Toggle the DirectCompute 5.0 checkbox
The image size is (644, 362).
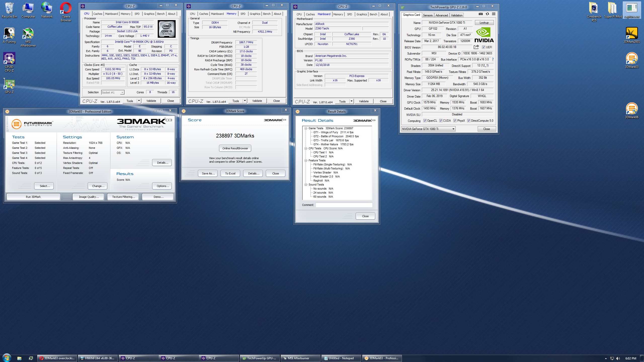click(x=469, y=121)
